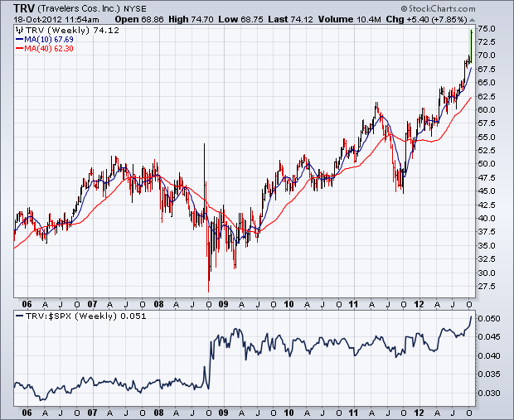Click the dark line swatch before TRV:$SPX legend
The width and height of the screenshot is (514, 420).
(x=20, y=316)
